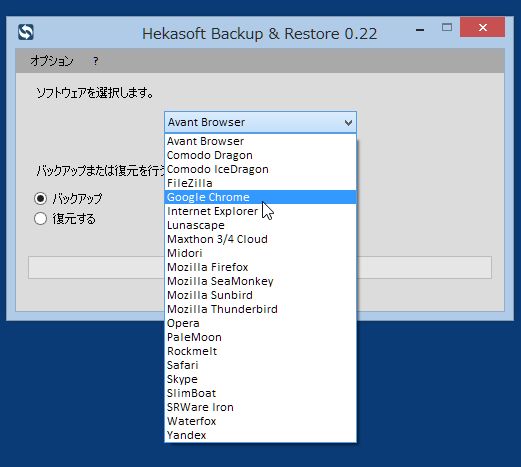The image size is (521, 467).
Task: Click the empty progress bar area
Action: (423, 267)
